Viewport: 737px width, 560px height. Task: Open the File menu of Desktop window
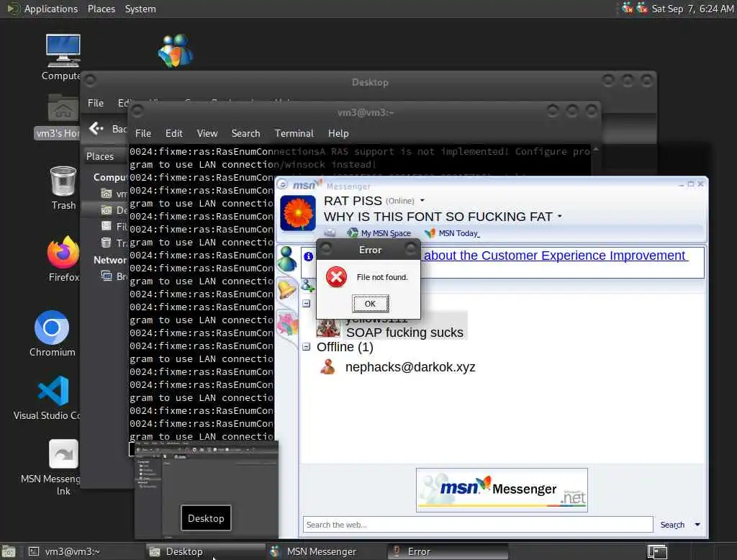point(96,103)
